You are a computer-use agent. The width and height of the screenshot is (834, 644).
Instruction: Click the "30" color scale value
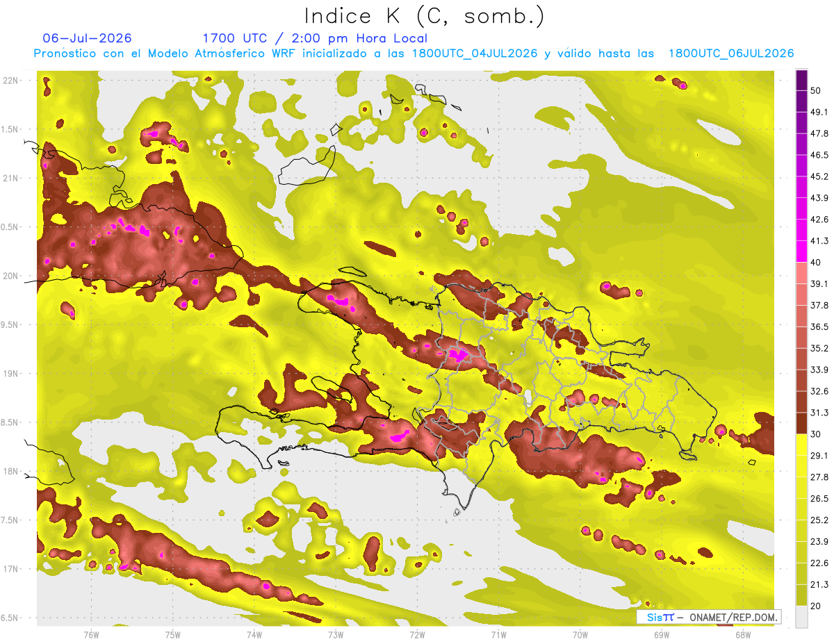coord(815,434)
